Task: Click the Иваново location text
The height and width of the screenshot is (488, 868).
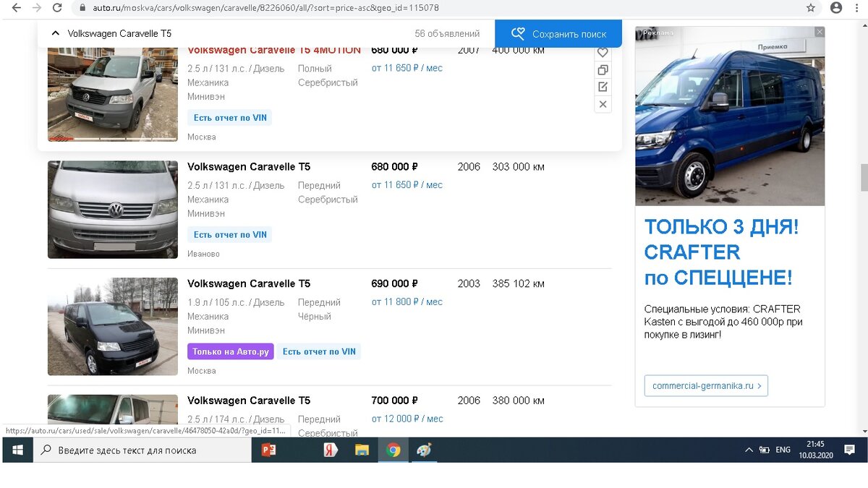Action: tap(203, 254)
